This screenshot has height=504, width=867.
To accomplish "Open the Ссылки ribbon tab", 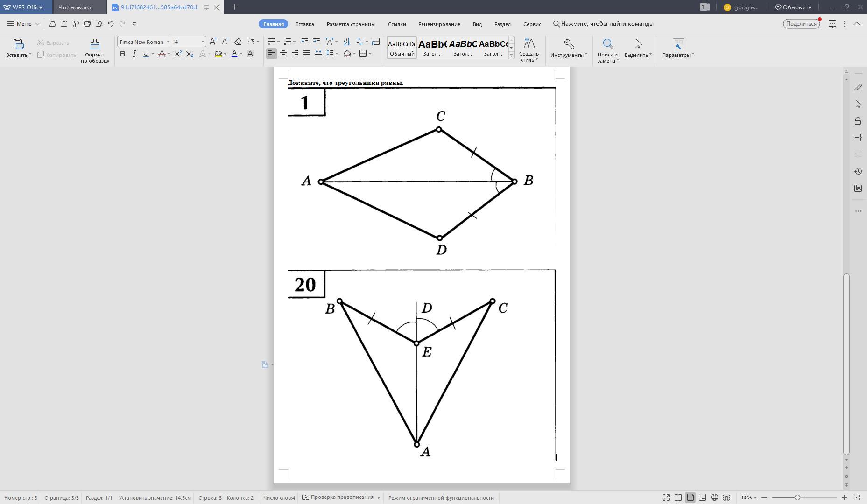I will pos(397,24).
